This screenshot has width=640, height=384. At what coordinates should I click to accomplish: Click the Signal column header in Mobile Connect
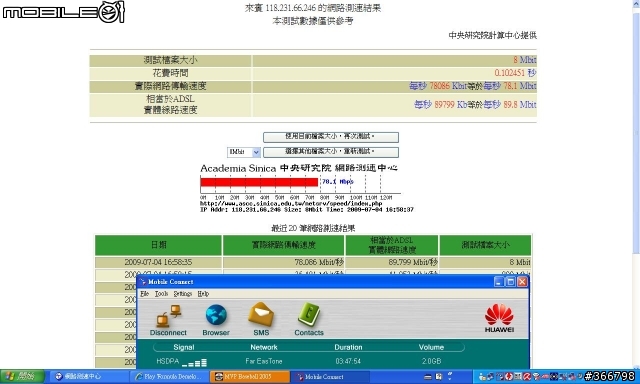184,347
